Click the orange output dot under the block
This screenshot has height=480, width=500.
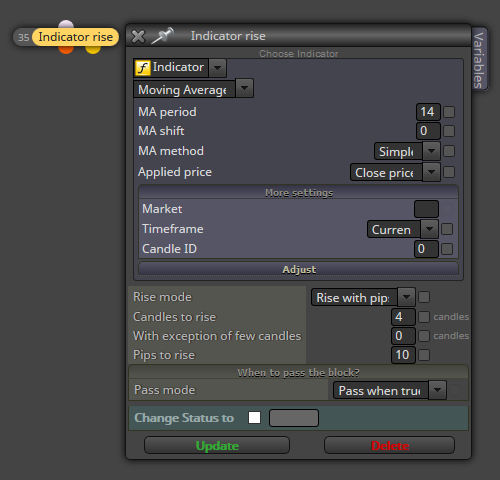click(x=66, y=50)
